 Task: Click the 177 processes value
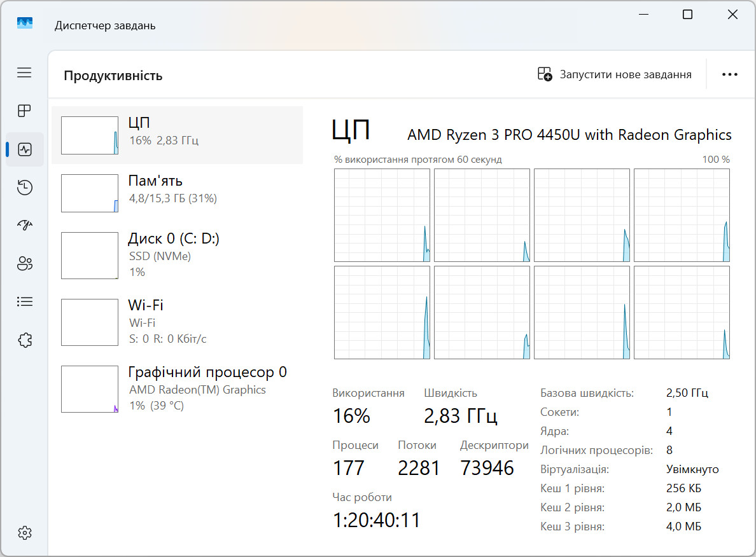point(349,468)
